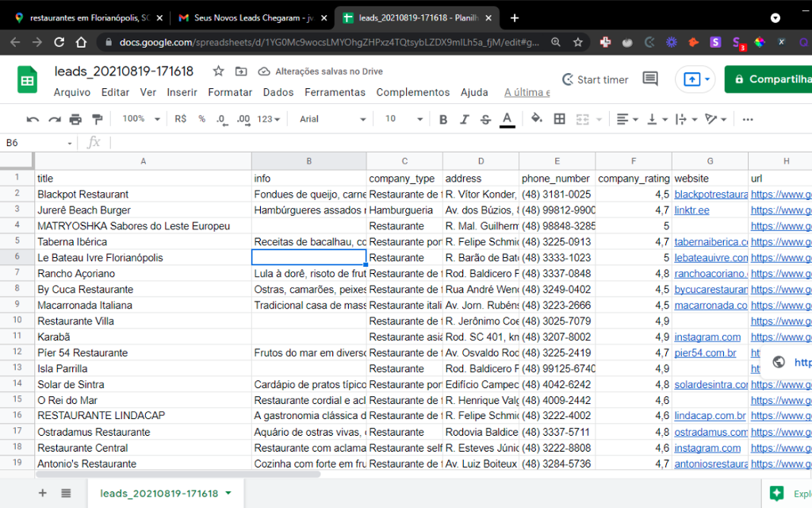Viewport: 812px width, 508px height.
Task: Redo the last action
Action: [x=55, y=119]
